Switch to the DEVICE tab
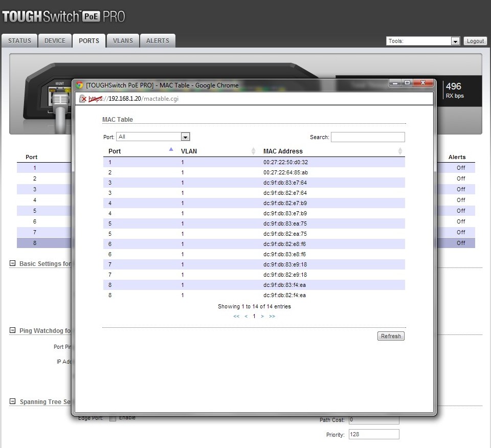This screenshot has height=448, width=491. [x=55, y=41]
